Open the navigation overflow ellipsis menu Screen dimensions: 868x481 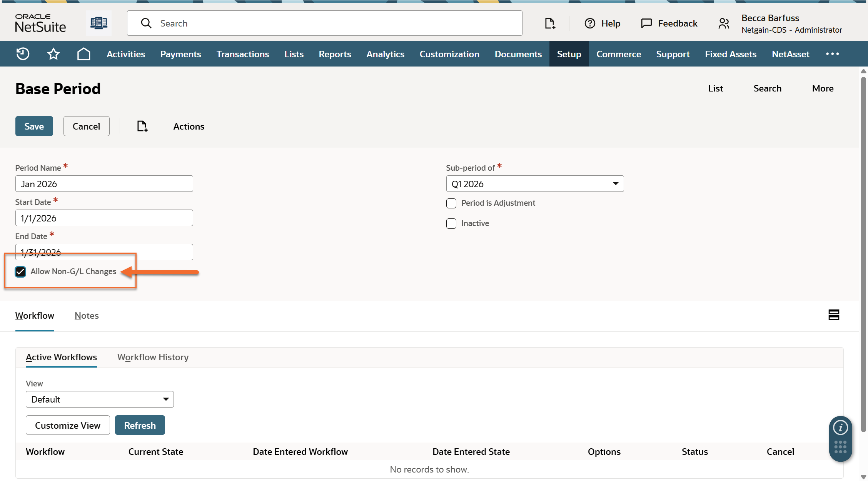pyautogui.click(x=832, y=54)
